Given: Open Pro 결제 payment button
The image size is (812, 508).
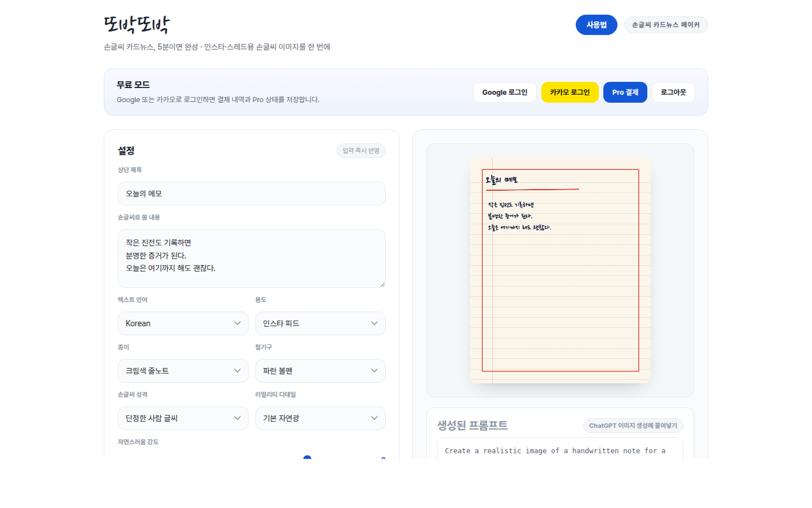Looking at the screenshot, I should tap(625, 92).
